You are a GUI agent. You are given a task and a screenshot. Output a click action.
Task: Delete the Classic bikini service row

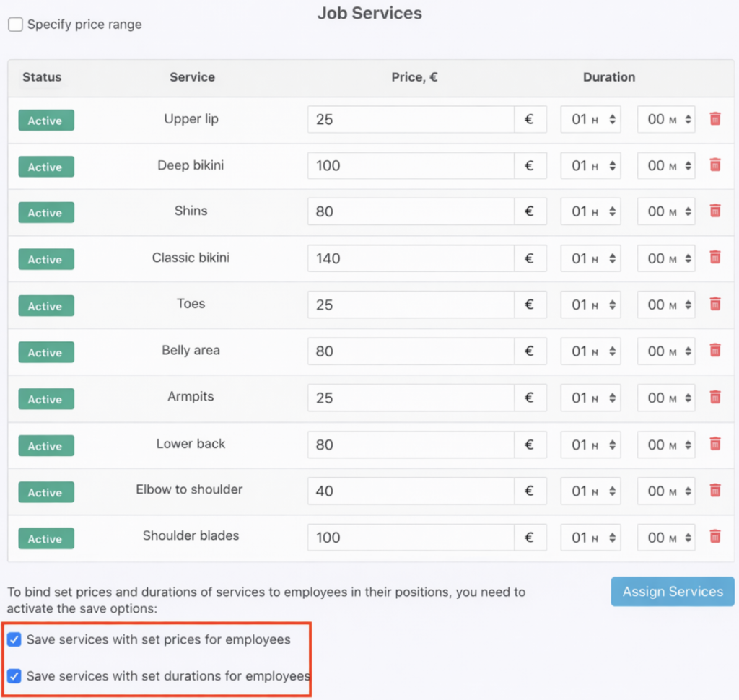(715, 258)
